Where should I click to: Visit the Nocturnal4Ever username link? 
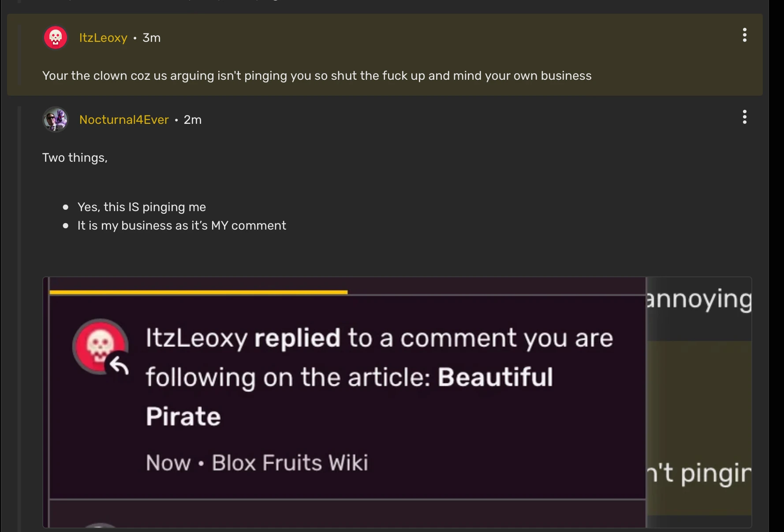(x=124, y=120)
